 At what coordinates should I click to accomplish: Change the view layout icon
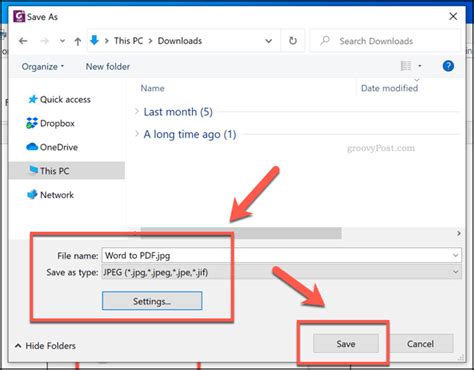(406, 66)
